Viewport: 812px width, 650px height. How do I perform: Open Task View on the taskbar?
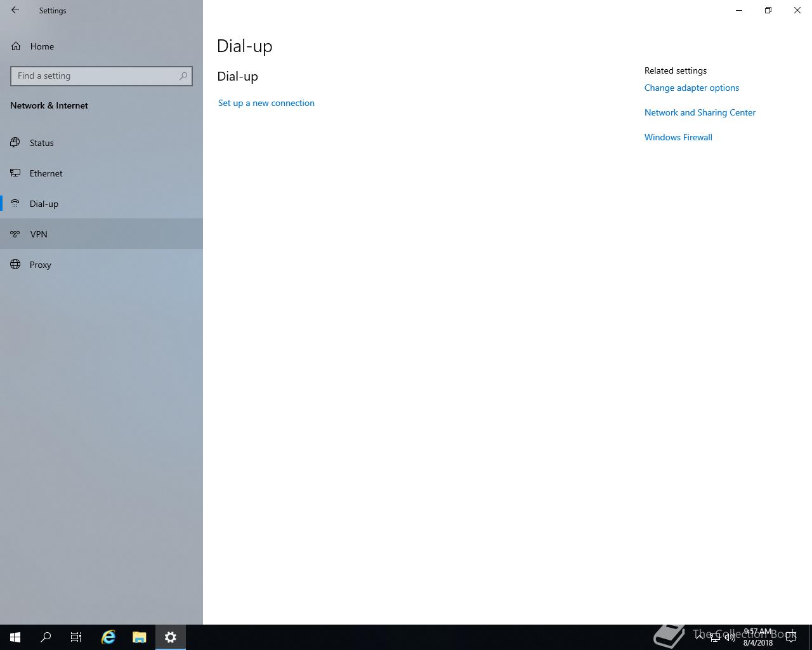click(76, 637)
